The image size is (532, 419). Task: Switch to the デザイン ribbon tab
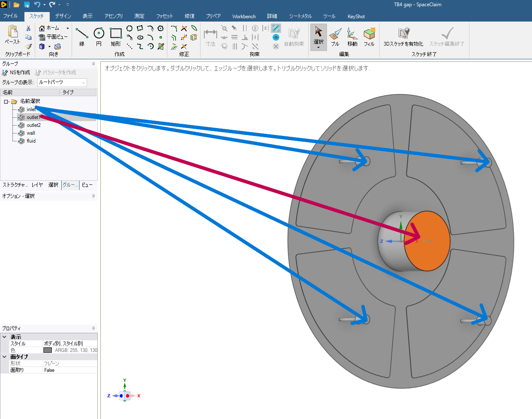[x=63, y=16]
